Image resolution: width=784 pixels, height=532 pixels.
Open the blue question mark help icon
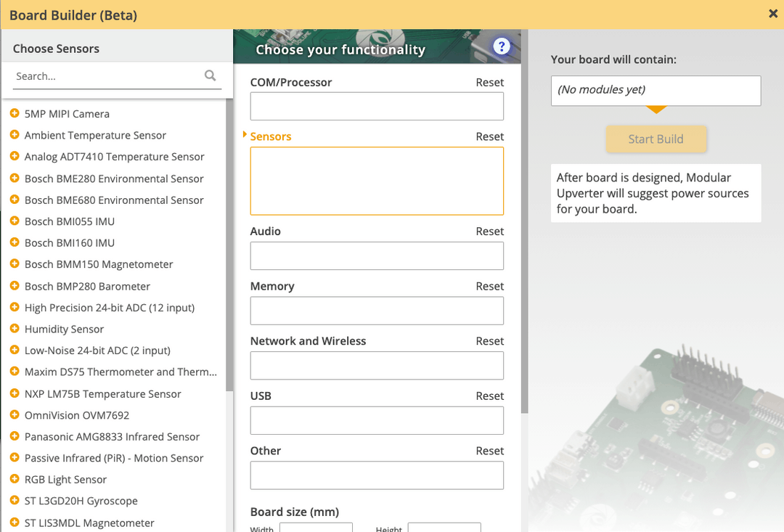501,47
